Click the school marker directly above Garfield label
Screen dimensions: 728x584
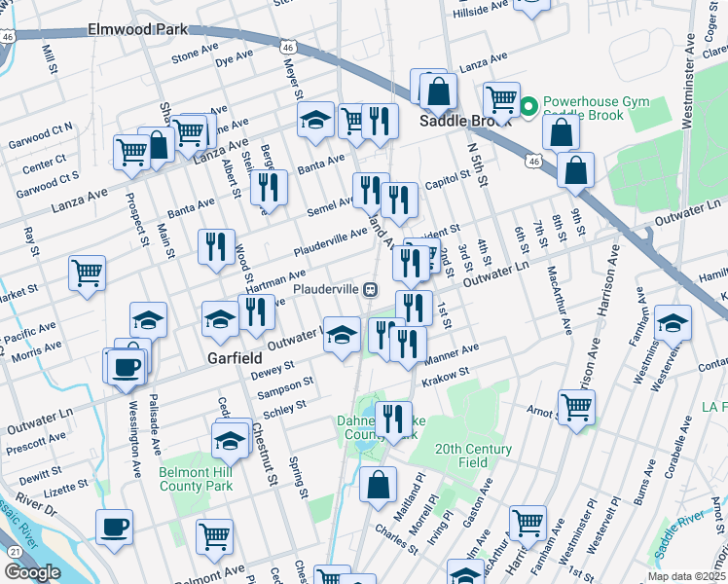coord(221,322)
